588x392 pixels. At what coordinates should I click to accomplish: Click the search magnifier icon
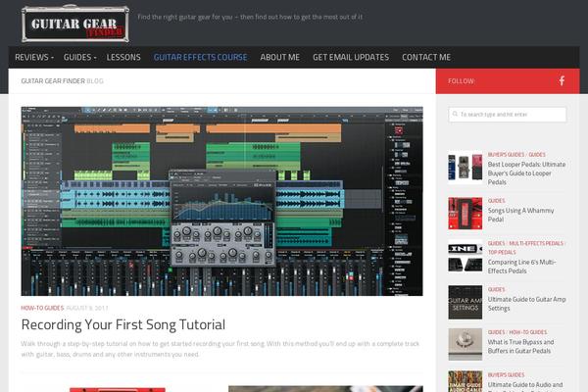[x=455, y=114]
